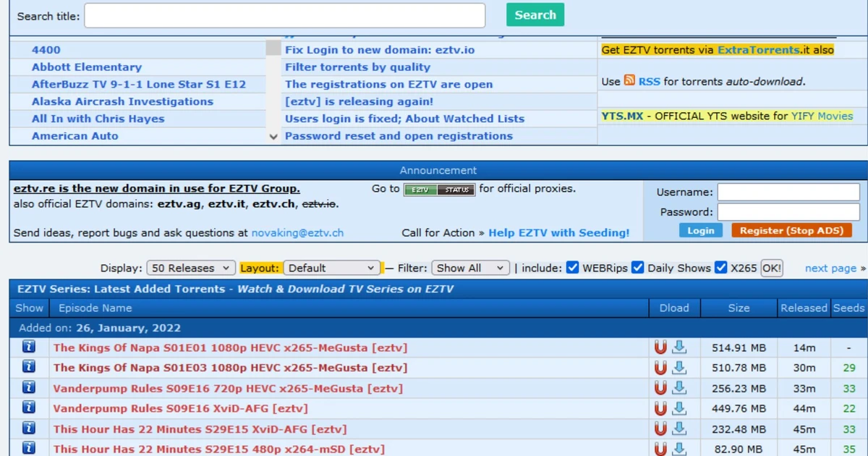Click the EZTV STATUS proxy badge
The image size is (868, 456).
click(x=441, y=189)
